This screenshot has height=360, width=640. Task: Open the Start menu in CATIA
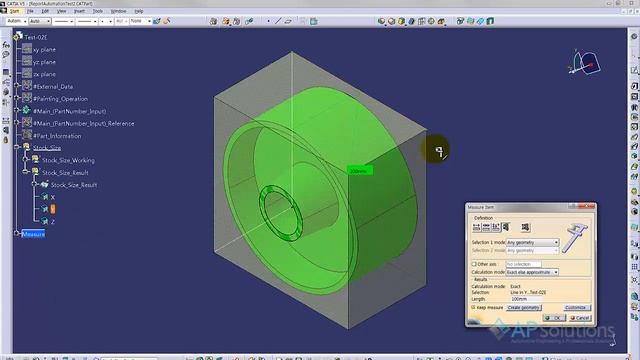tap(15, 11)
